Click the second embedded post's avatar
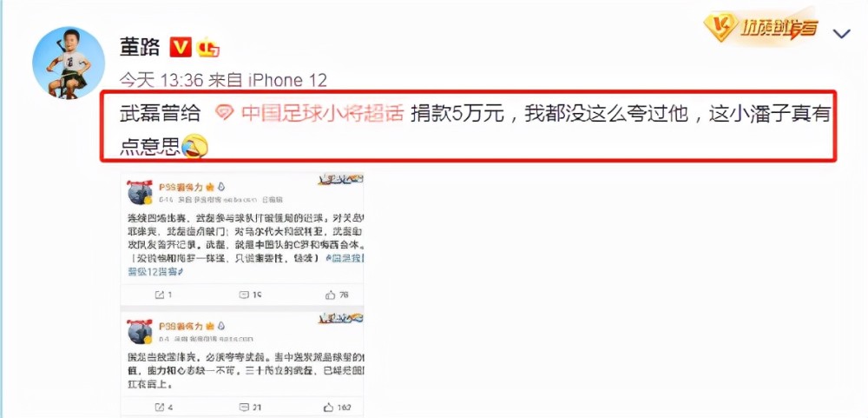 140,331
